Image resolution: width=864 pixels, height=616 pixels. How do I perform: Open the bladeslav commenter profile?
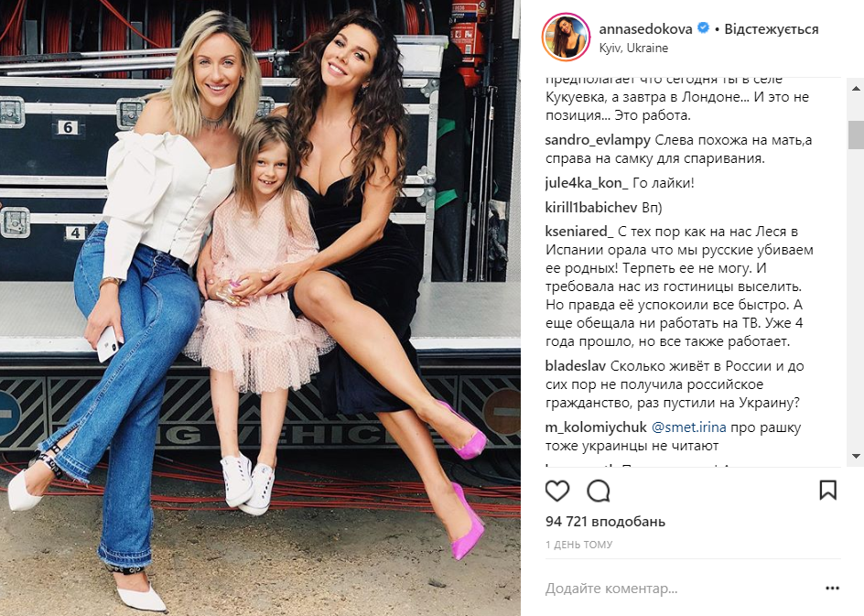click(576, 366)
